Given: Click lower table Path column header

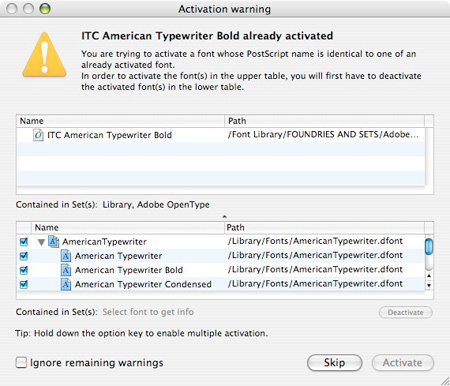Looking at the screenshot, I should coord(324,228).
